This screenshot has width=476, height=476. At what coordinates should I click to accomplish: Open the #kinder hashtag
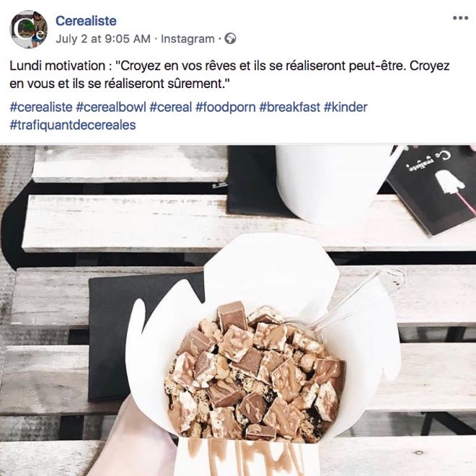point(345,107)
